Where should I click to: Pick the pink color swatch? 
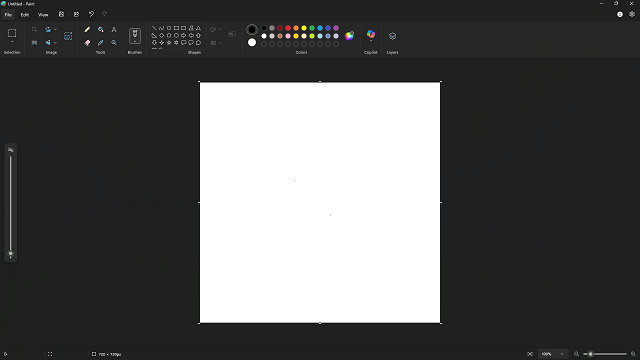click(288, 36)
